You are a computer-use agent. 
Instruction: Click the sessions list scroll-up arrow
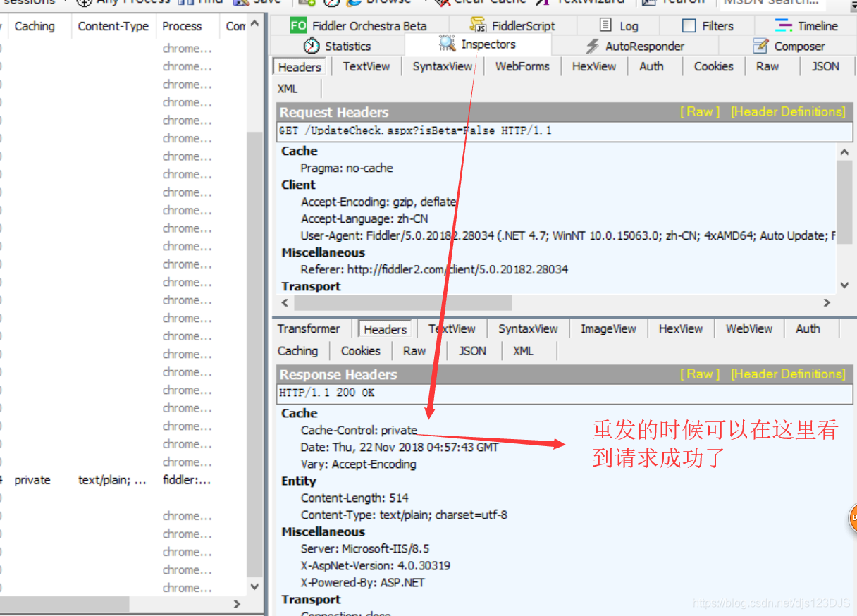(x=255, y=23)
